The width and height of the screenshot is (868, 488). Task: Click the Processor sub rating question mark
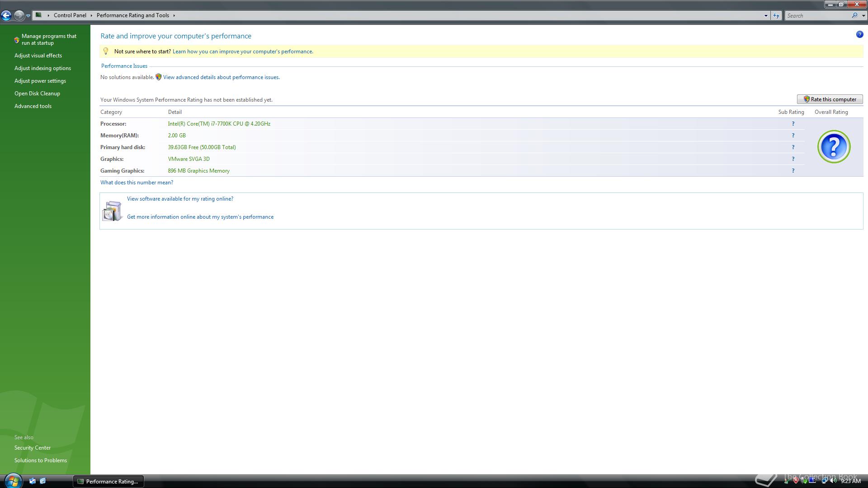tap(793, 124)
